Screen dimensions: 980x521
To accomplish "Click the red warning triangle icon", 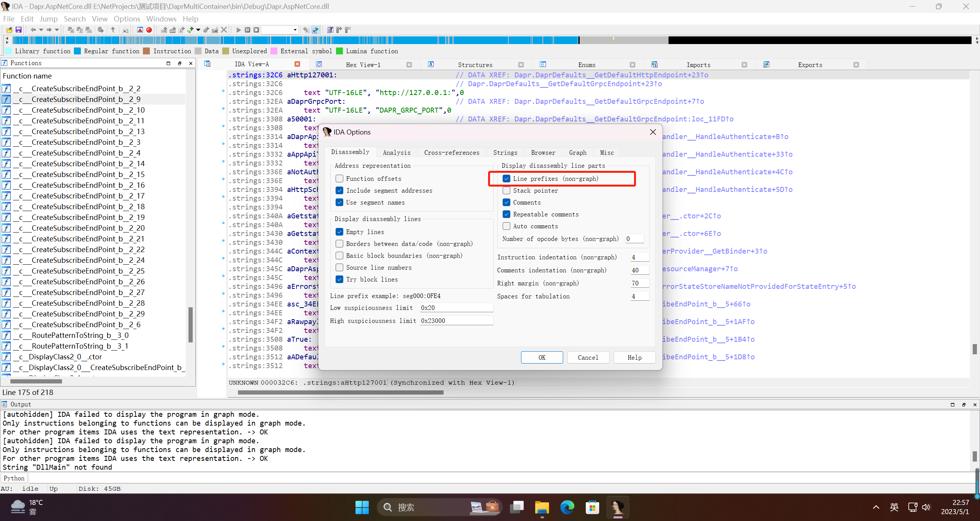I will pyautogui.click(x=140, y=30).
